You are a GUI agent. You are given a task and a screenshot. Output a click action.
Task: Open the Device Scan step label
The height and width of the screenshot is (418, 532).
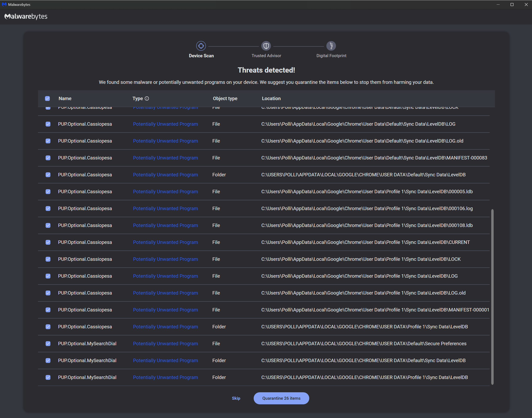click(x=201, y=56)
